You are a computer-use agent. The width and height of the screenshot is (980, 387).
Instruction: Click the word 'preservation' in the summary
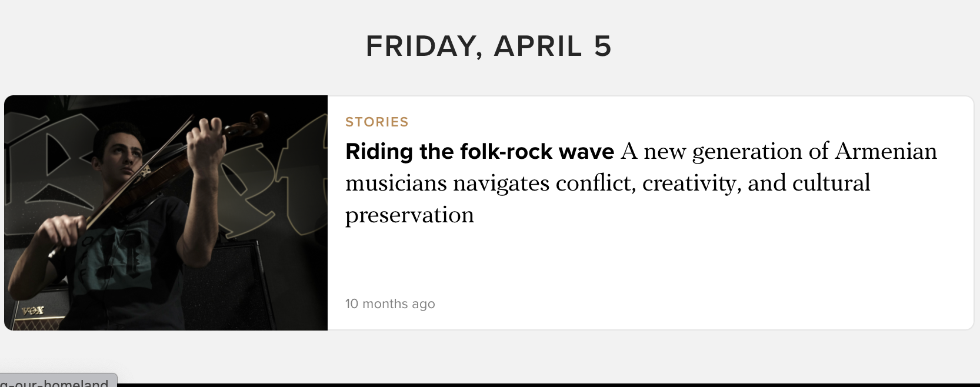click(409, 215)
